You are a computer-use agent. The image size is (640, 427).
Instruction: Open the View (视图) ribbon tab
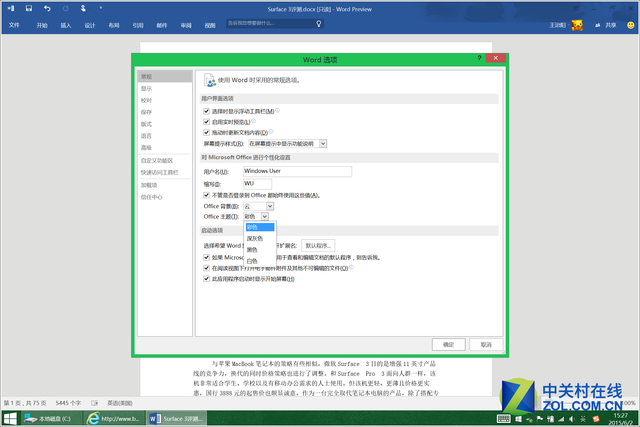point(210,25)
